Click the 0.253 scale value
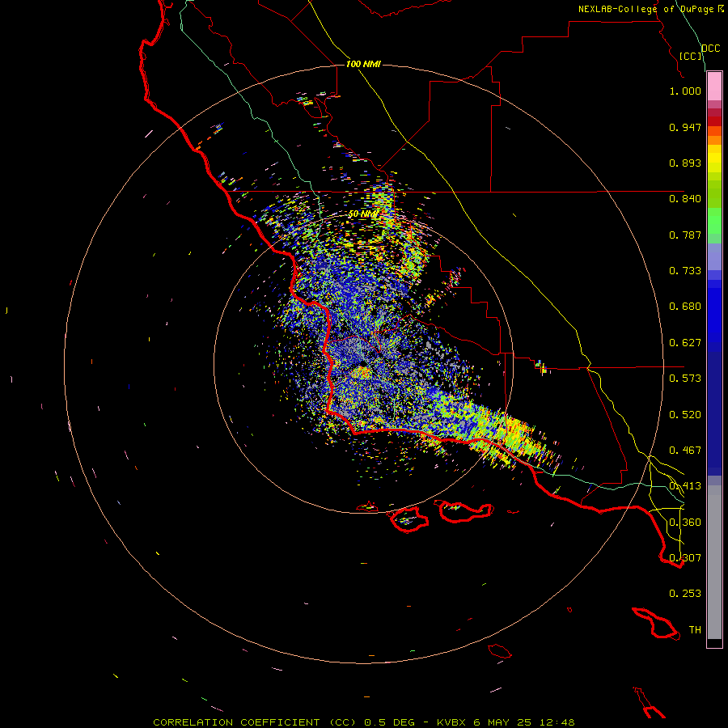 click(x=685, y=594)
